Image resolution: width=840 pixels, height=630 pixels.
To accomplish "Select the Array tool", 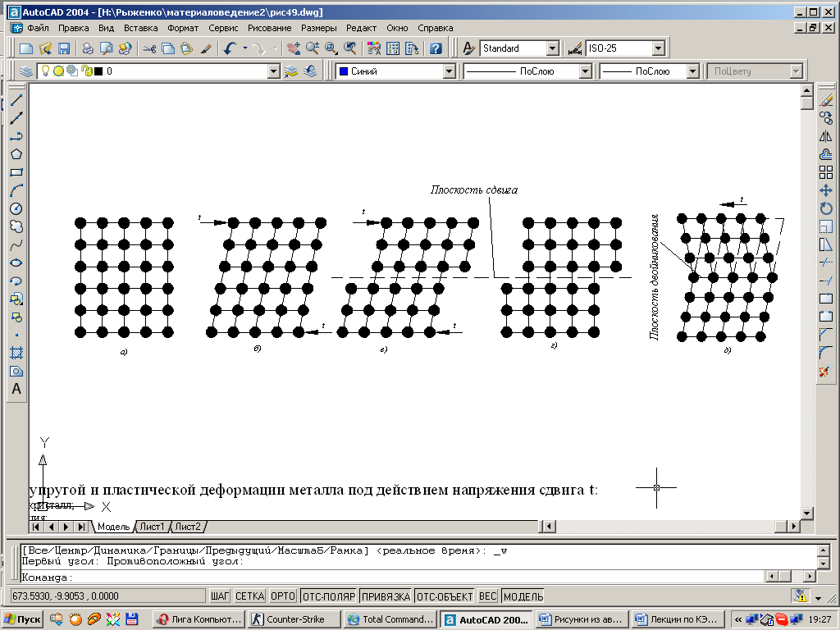I will pos(826,172).
